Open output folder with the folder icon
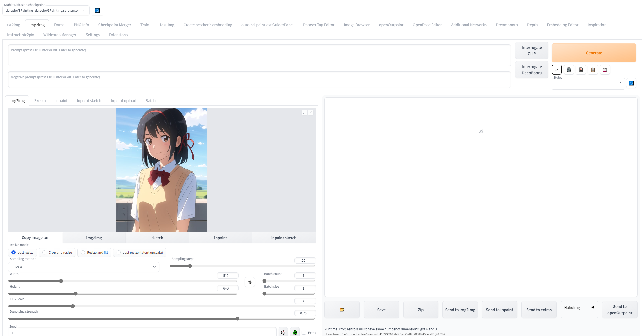This screenshot has width=644, height=336. [x=342, y=310]
